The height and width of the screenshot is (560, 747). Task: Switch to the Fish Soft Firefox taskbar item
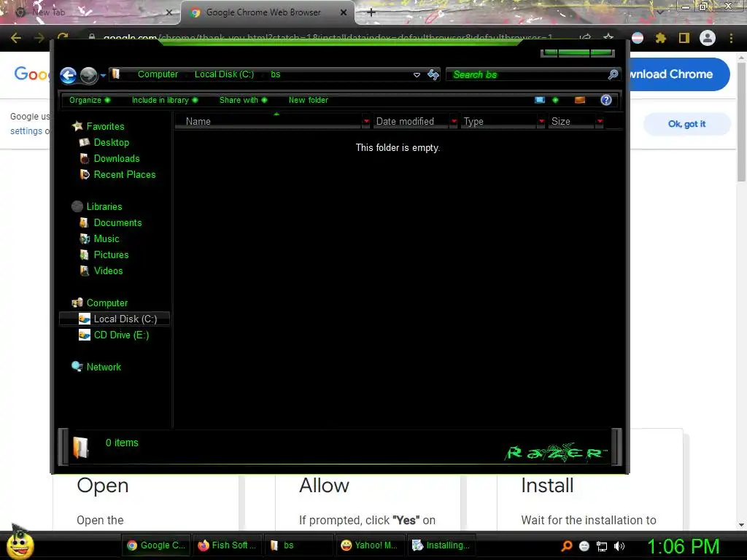[x=228, y=545]
